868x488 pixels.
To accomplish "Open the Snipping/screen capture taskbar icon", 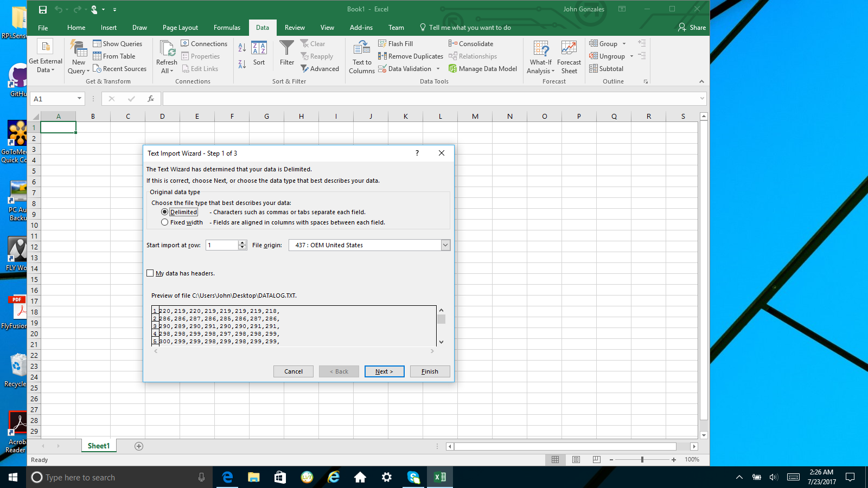I will pyautogui.click(x=413, y=477).
